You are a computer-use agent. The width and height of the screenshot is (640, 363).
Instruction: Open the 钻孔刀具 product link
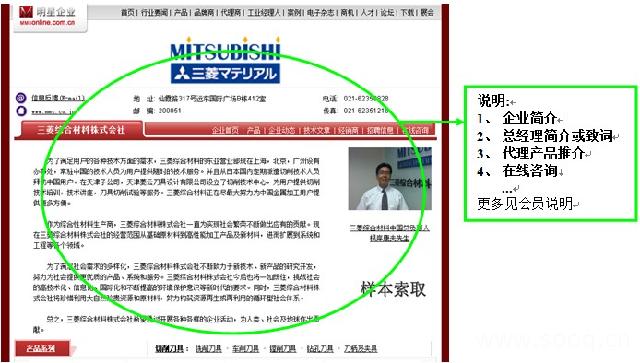tap(320, 349)
